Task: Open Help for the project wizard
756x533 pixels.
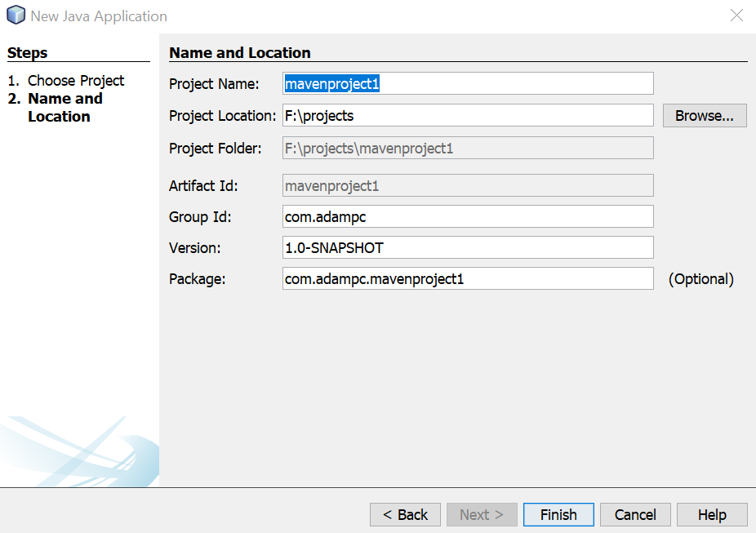Action: click(711, 514)
